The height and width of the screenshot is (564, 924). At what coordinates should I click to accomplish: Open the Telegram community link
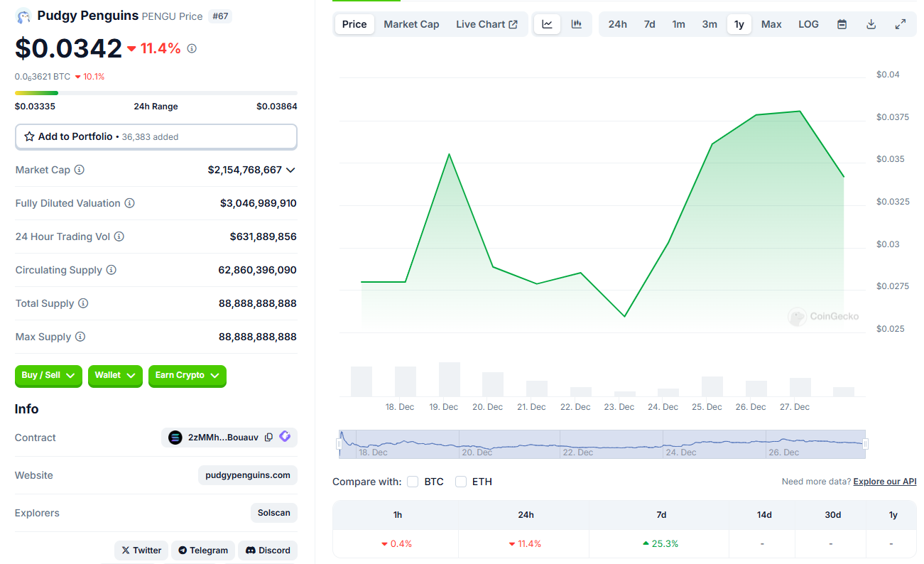(203, 551)
